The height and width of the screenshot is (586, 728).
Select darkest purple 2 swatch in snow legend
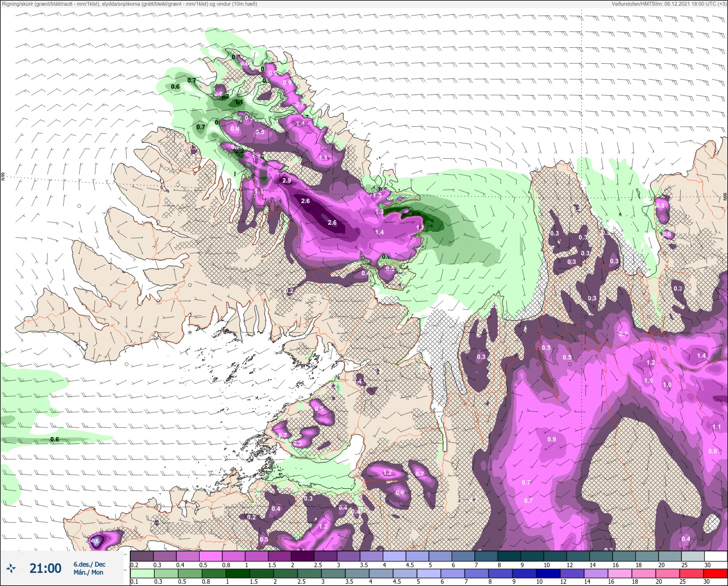click(x=303, y=556)
